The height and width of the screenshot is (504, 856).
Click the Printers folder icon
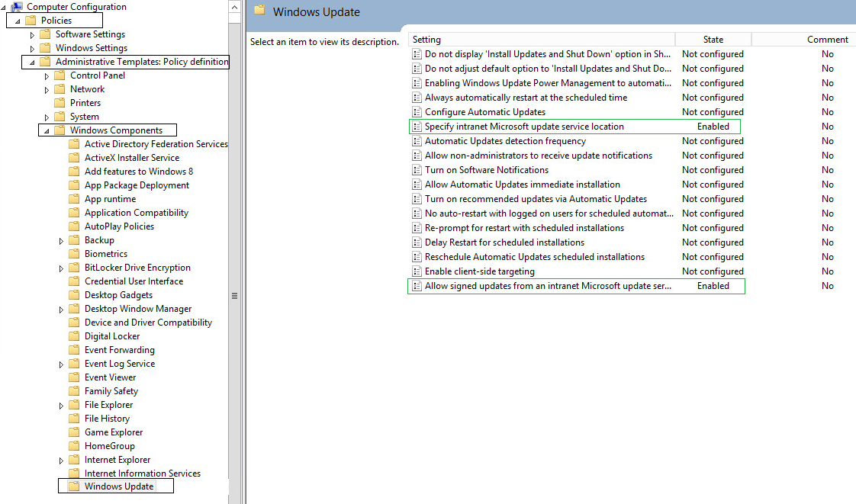[60, 103]
